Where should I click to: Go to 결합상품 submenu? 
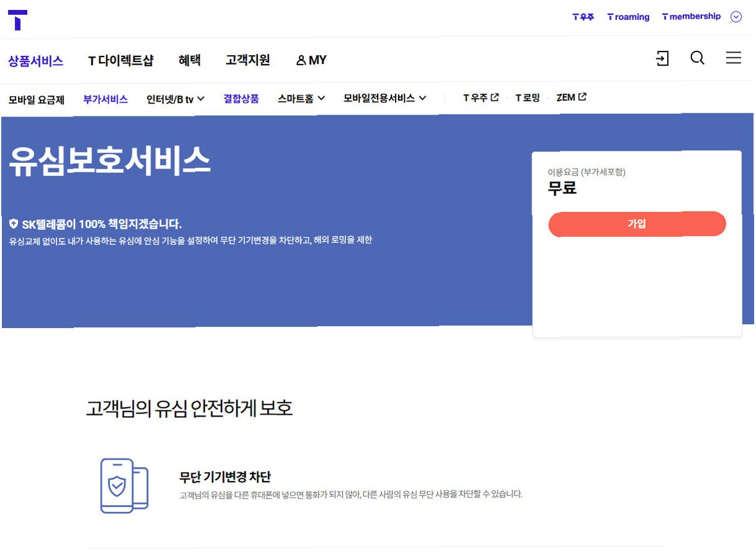(241, 99)
